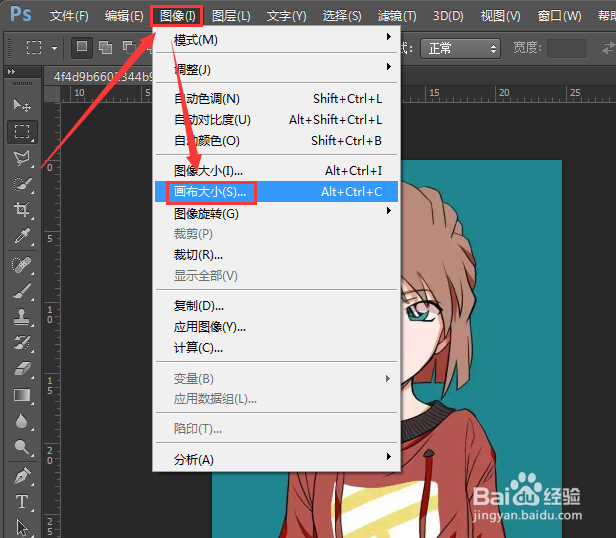
Task: Click the ruler origin corner box
Action: click(52, 94)
